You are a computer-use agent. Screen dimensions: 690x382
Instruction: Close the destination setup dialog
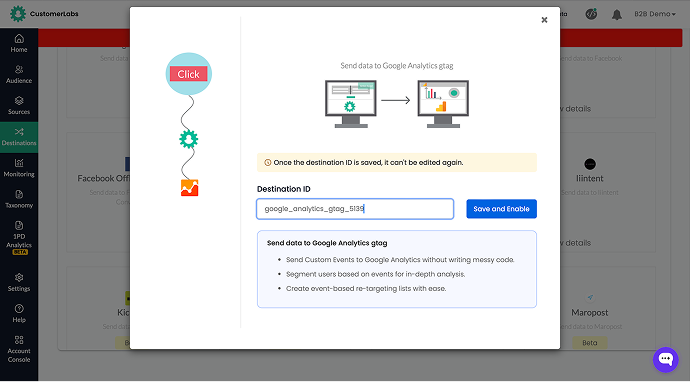pyautogui.click(x=544, y=20)
